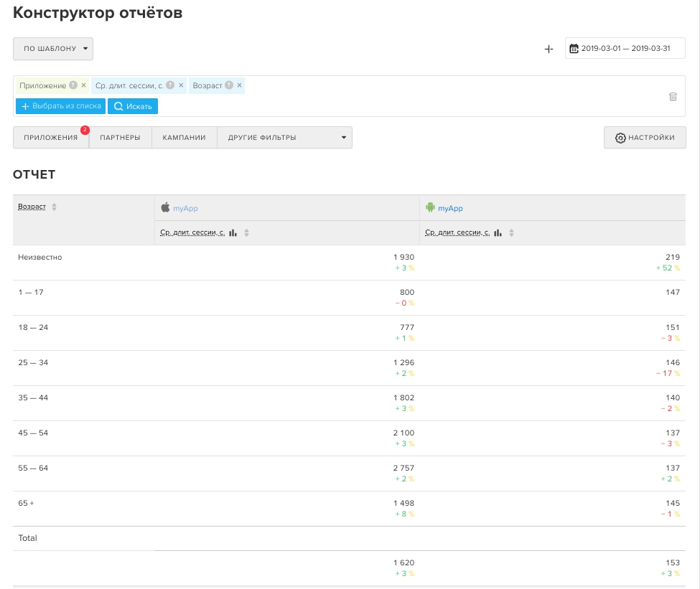This screenshot has height=589, width=700.
Task: Switch to the Партнёры filter tab
Action: 120,138
